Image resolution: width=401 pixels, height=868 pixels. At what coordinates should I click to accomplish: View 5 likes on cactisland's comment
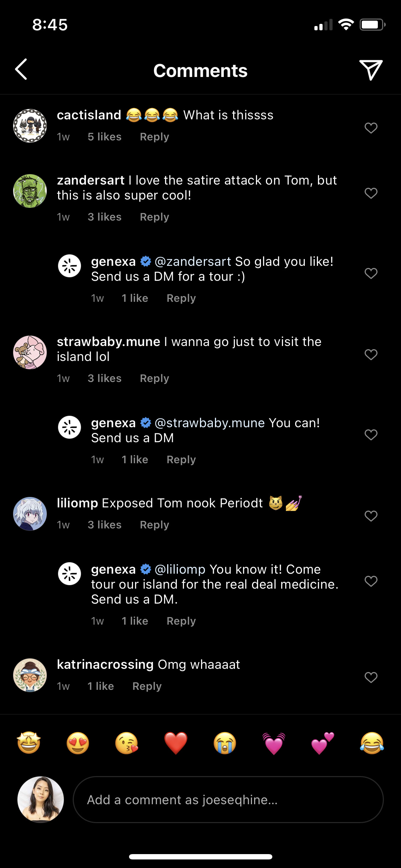[x=104, y=137]
